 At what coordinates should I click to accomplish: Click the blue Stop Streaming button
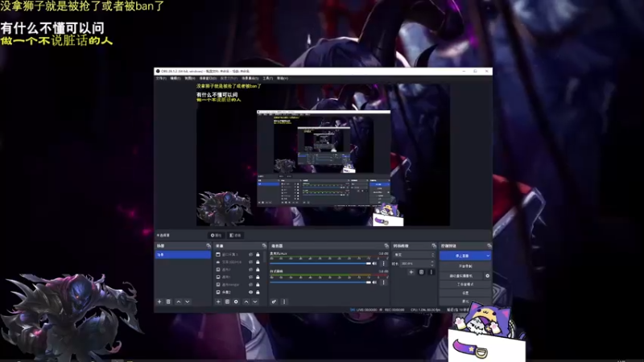462,256
